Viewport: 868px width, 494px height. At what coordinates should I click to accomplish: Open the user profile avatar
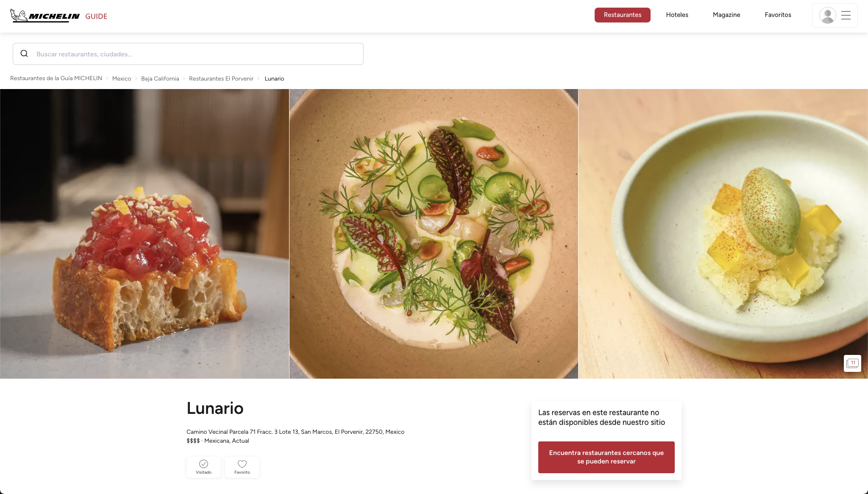[827, 15]
